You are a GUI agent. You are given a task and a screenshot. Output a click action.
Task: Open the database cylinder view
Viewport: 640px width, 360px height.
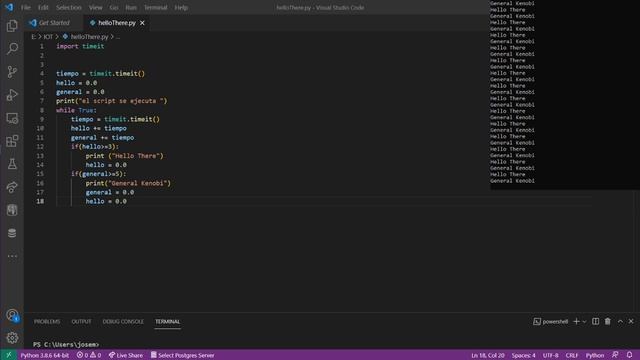12,233
